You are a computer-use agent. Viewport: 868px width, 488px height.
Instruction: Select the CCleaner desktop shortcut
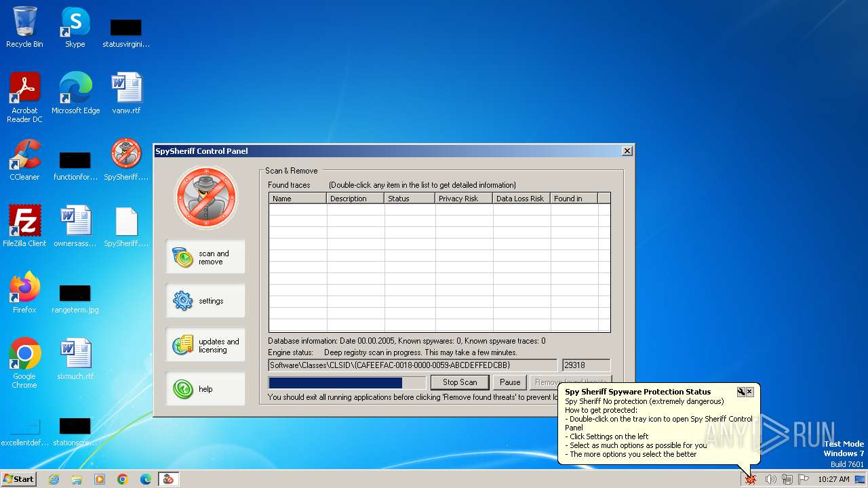(24, 160)
